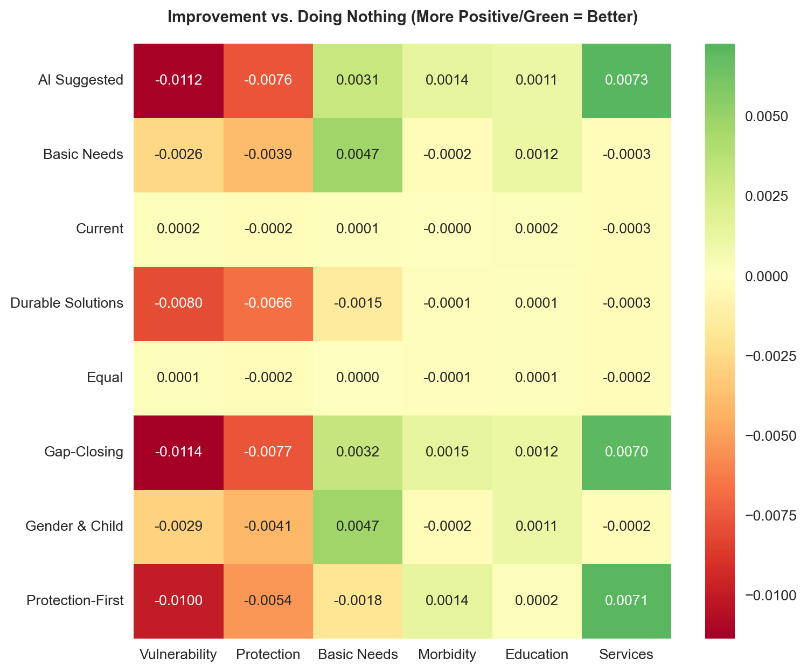Click the Gender & Child Basic Needs cell

pyautogui.click(x=358, y=526)
